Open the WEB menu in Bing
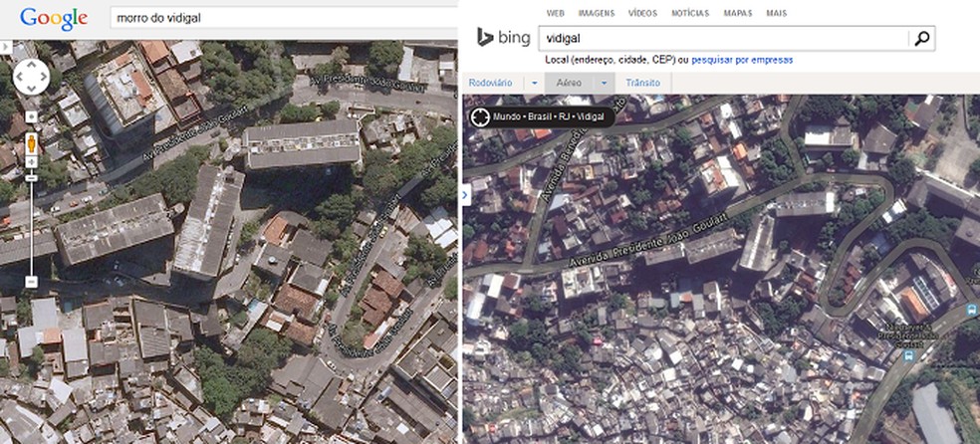Viewport: 980px width, 444px height. point(556,13)
